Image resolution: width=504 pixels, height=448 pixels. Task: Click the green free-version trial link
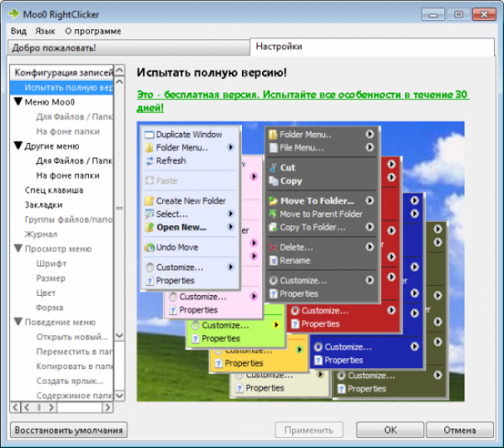(x=302, y=101)
